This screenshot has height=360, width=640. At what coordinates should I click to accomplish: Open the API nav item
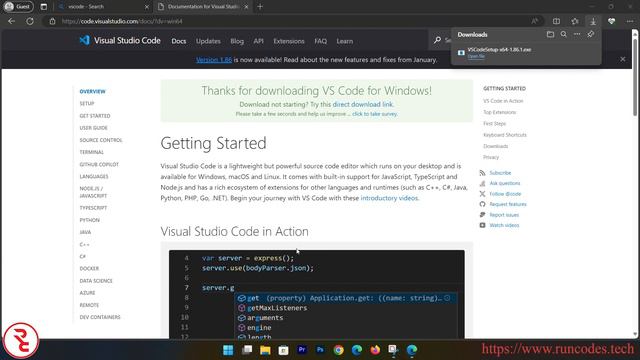[258, 41]
